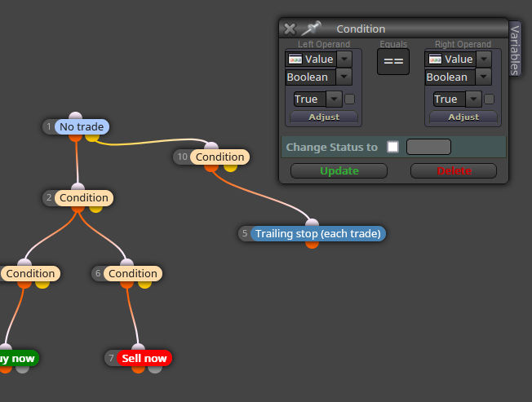This screenshot has height=402, width=532.
Task: Close the Condition panel with X icon
Action: (290, 29)
